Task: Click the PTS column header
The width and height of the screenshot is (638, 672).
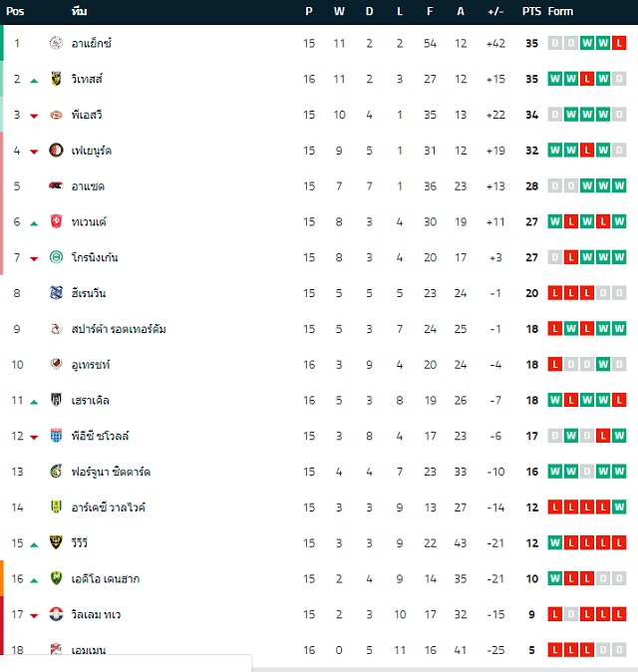Action: [x=531, y=12]
